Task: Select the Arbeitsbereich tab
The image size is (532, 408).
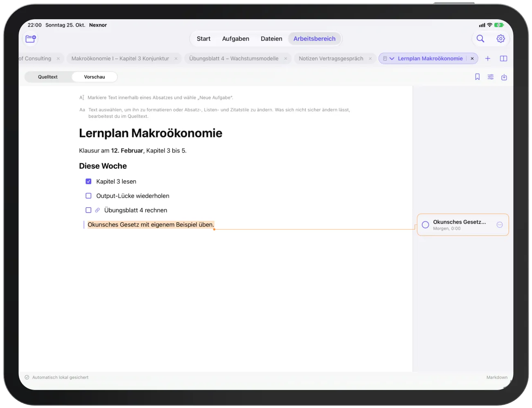Action: click(x=314, y=39)
